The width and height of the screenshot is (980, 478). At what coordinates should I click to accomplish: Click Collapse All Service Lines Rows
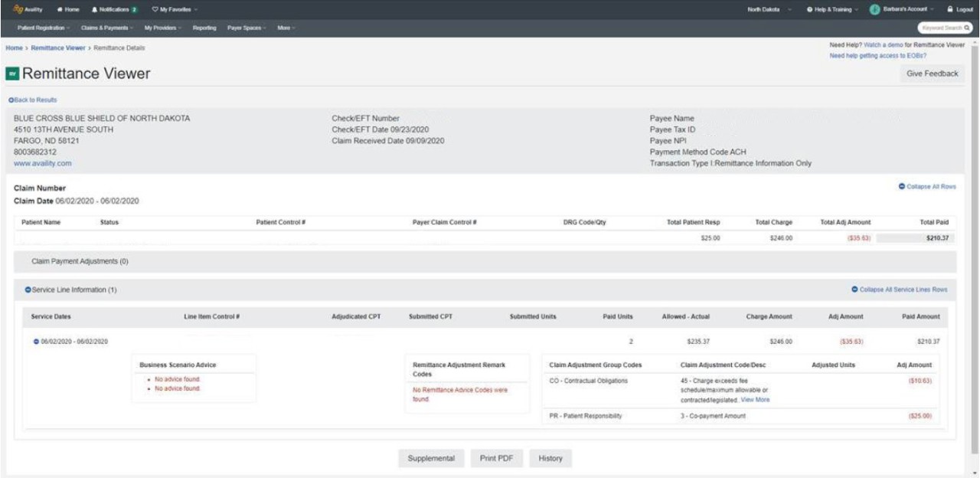click(900, 290)
